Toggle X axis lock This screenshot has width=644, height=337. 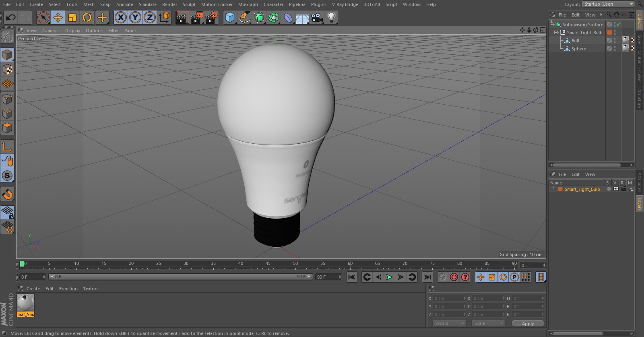tap(120, 17)
